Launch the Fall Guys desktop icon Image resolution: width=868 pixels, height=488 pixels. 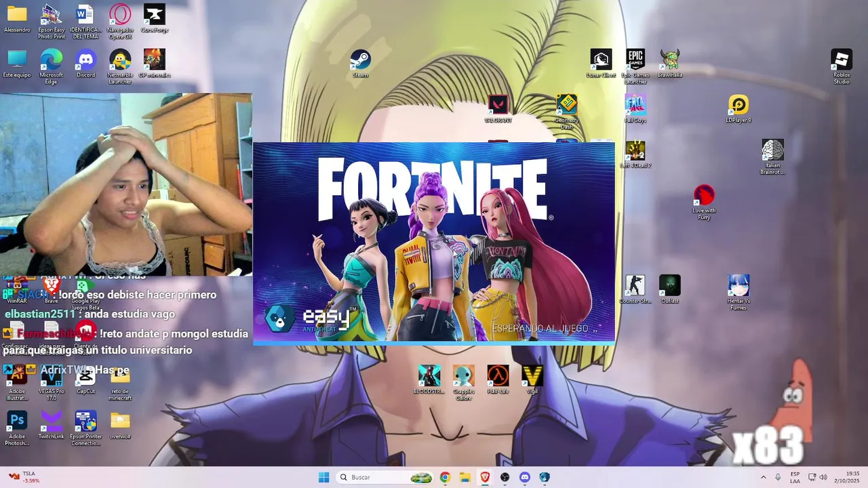point(635,109)
